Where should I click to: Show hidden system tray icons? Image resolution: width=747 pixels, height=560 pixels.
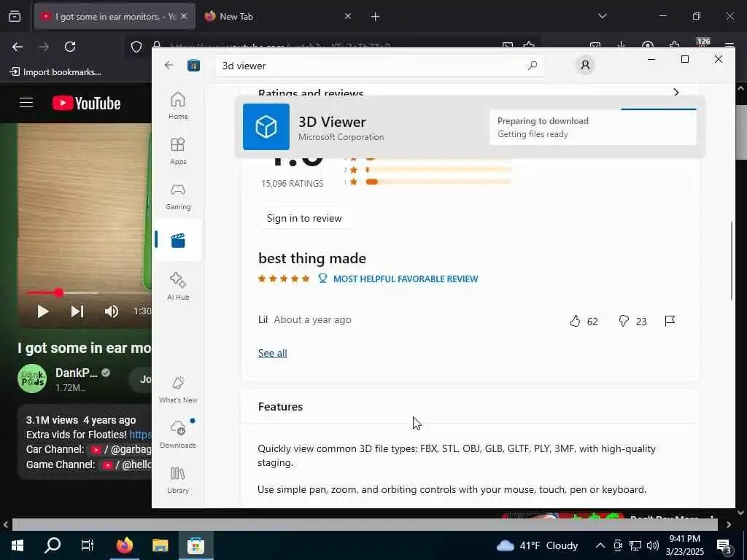click(600, 545)
